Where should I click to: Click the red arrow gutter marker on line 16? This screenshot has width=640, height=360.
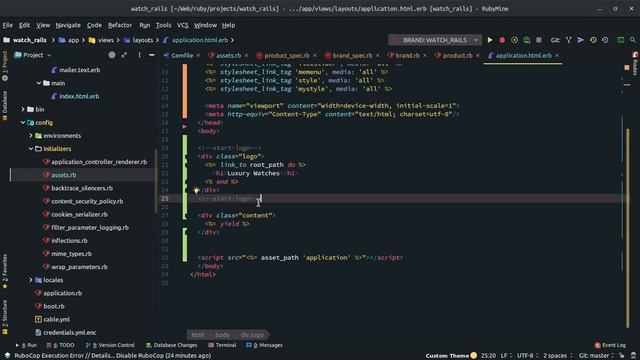click(184, 127)
